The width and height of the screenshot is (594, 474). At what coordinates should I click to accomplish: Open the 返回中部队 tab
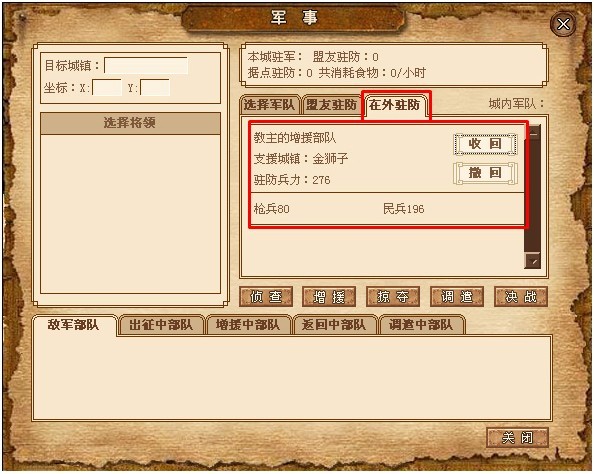pyautogui.click(x=334, y=325)
